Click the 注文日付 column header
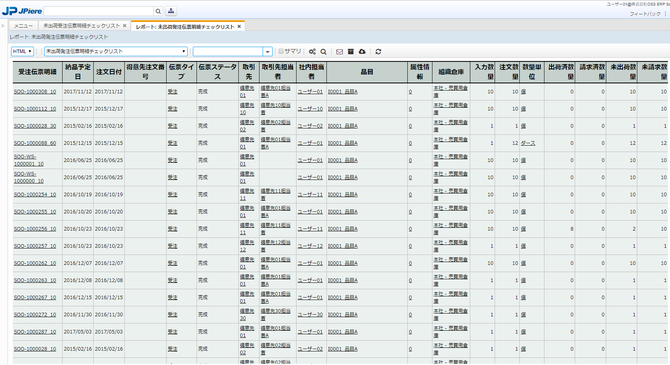670x365 pixels. (x=109, y=72)
